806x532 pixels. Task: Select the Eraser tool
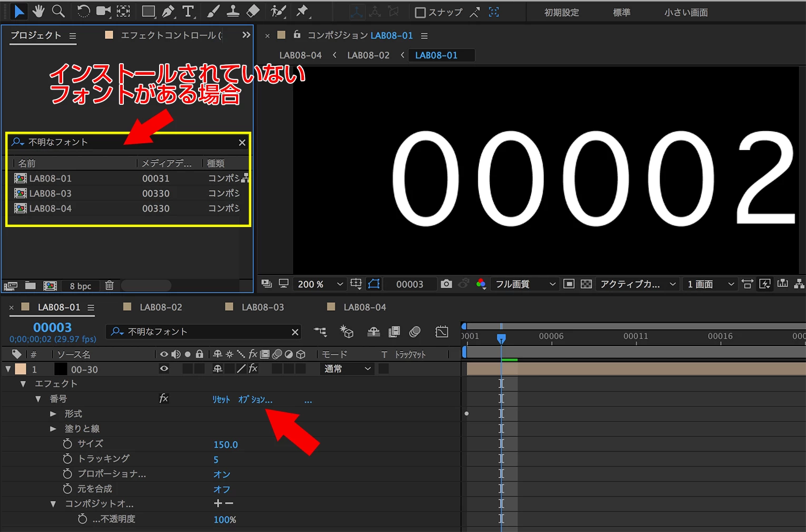point(253,11)
